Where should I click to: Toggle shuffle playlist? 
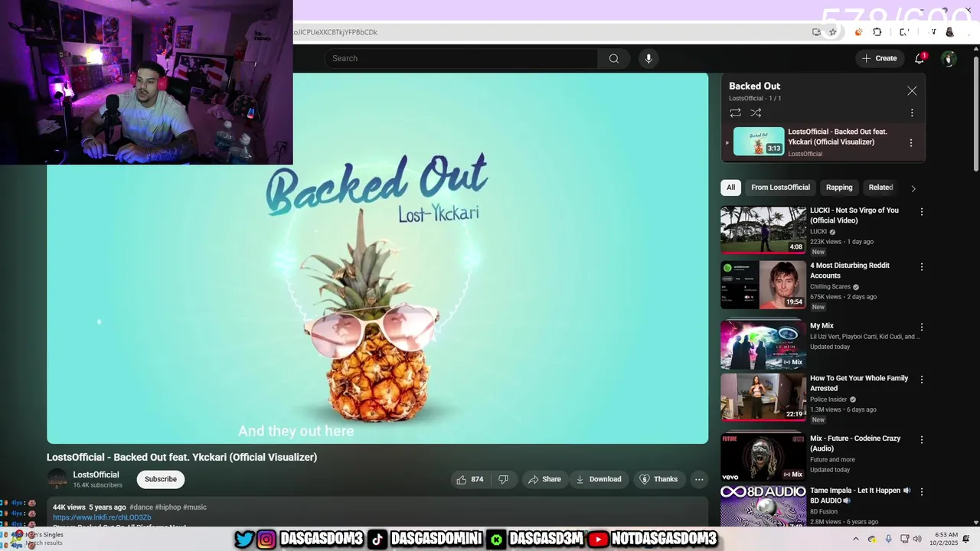[x=756, y=112]
